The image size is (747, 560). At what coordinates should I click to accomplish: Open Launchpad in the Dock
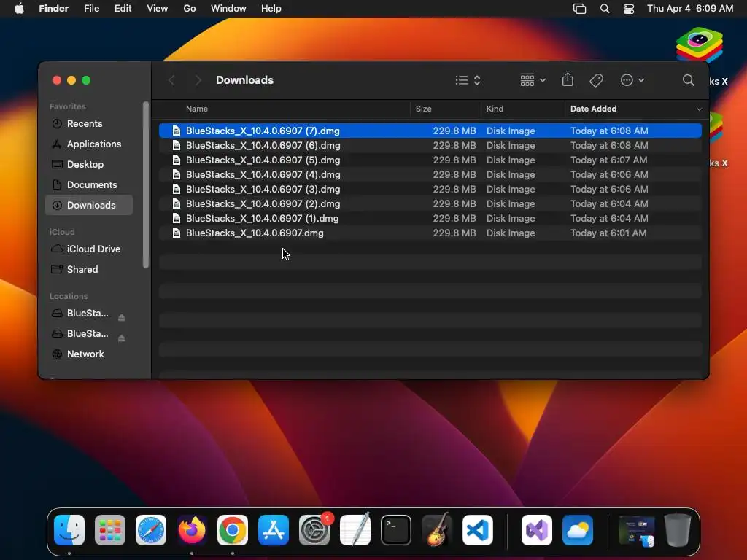tap(110, 530)
